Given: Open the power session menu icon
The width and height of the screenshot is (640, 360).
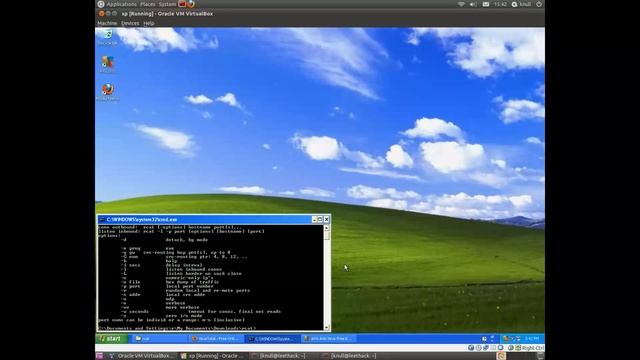Looking at the screenshot, I should click(x=539, y=4).
